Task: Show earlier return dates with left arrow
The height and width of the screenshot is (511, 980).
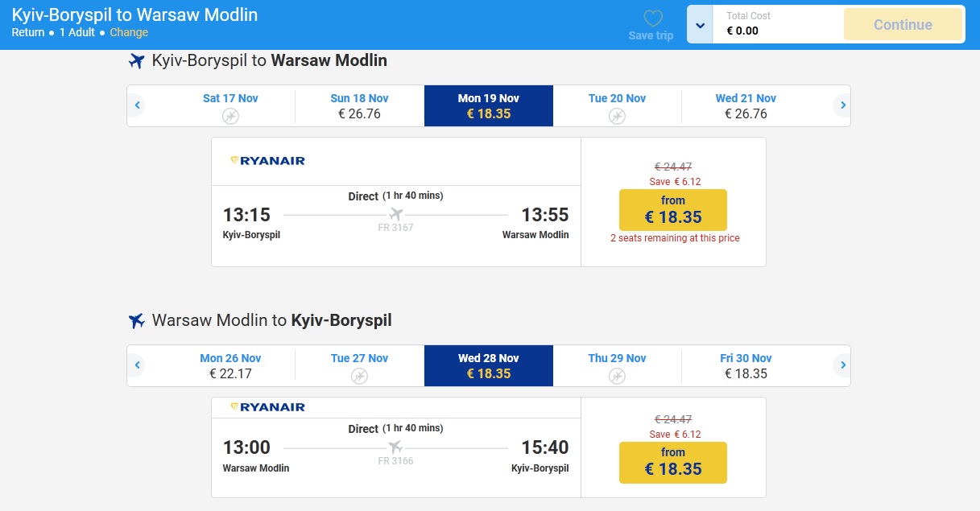Action: click(x=138, y=365)
